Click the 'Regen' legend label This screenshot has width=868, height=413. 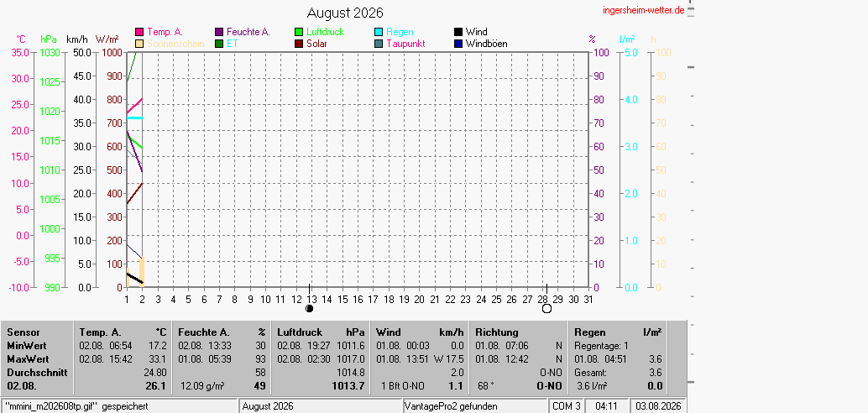[x=400, y=32]
